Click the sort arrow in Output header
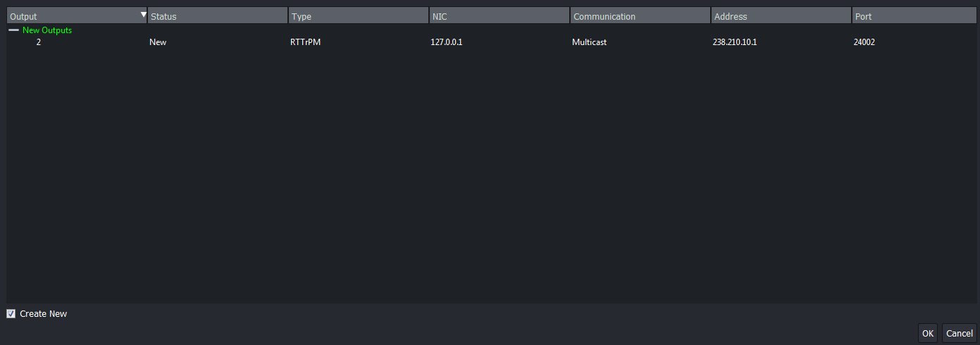Image resolution: width=980 pixels, height=345 pixels. click(x=143, y=15)
